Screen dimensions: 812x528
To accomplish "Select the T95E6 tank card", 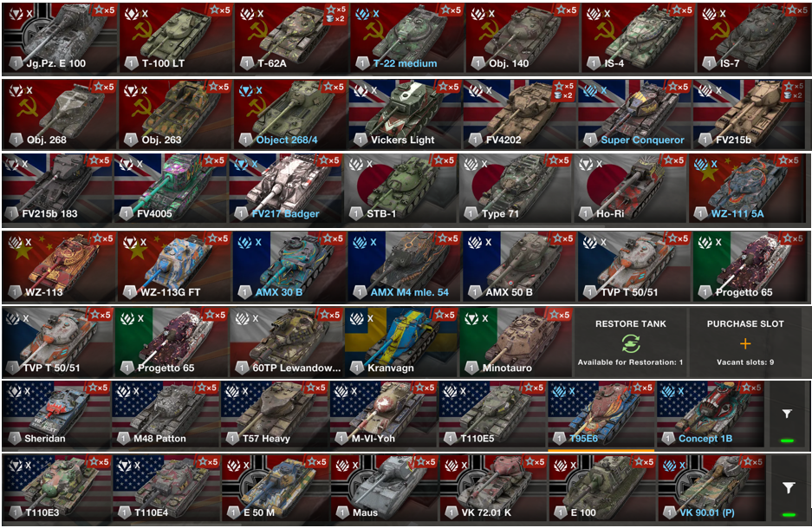I will coord(601,414).
